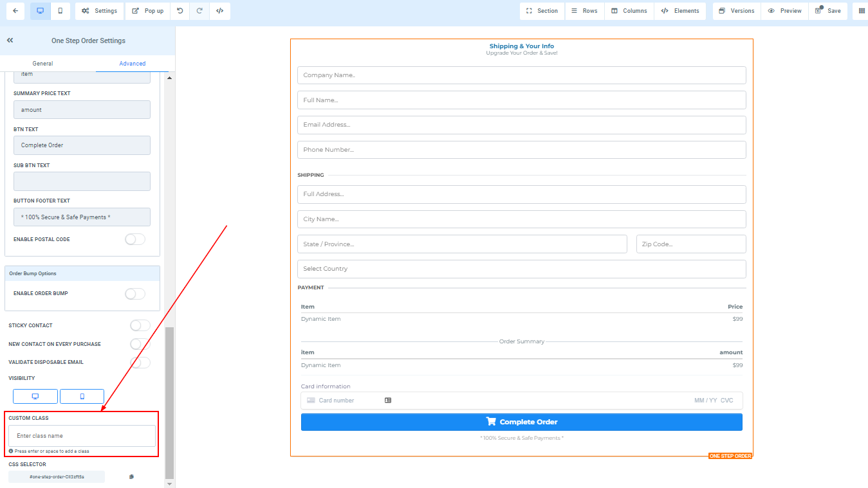
Task: Switch to mobile view icon in top bar
Action: (60, 11)
